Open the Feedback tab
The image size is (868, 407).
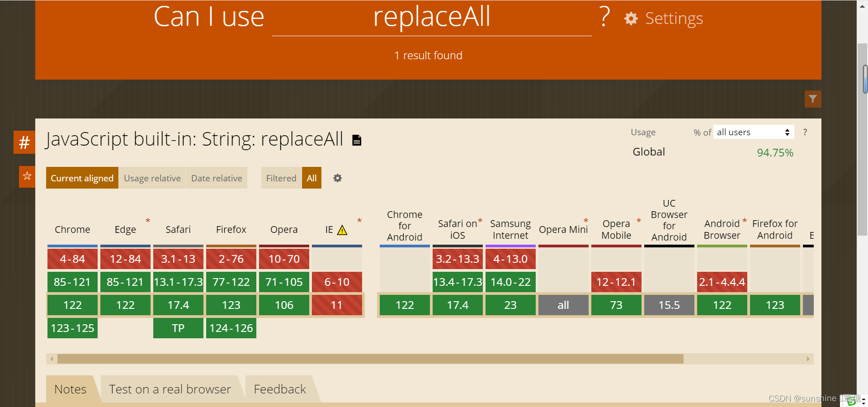pyautogui.click(x=280, y=389)
